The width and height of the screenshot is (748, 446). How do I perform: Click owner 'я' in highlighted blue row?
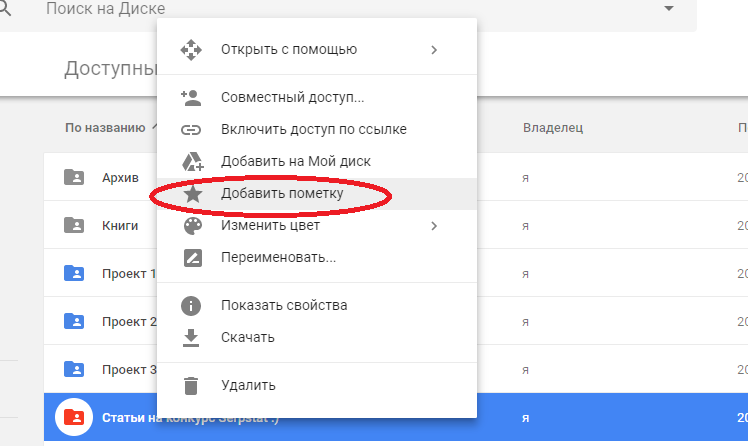tap(525, 418)
